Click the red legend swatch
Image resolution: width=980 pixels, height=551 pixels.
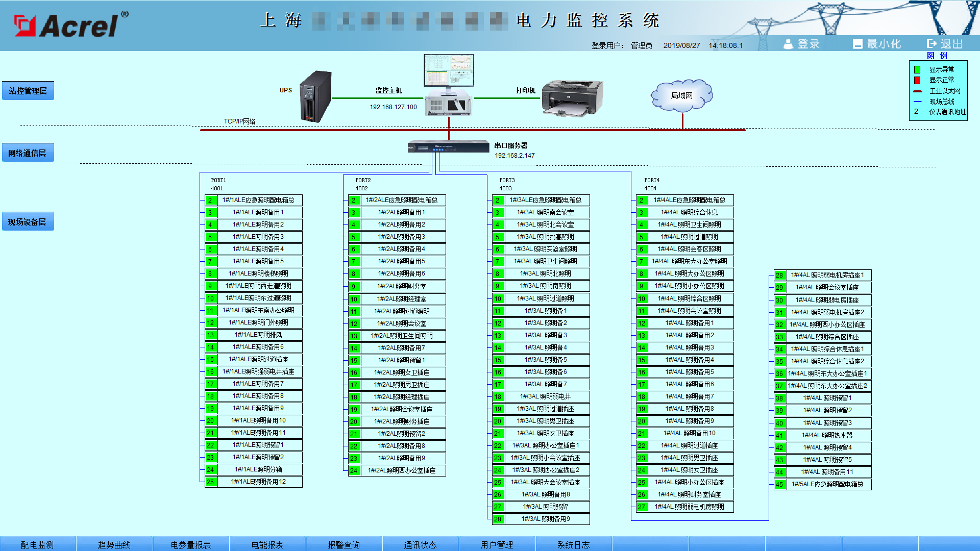point(917,80)
